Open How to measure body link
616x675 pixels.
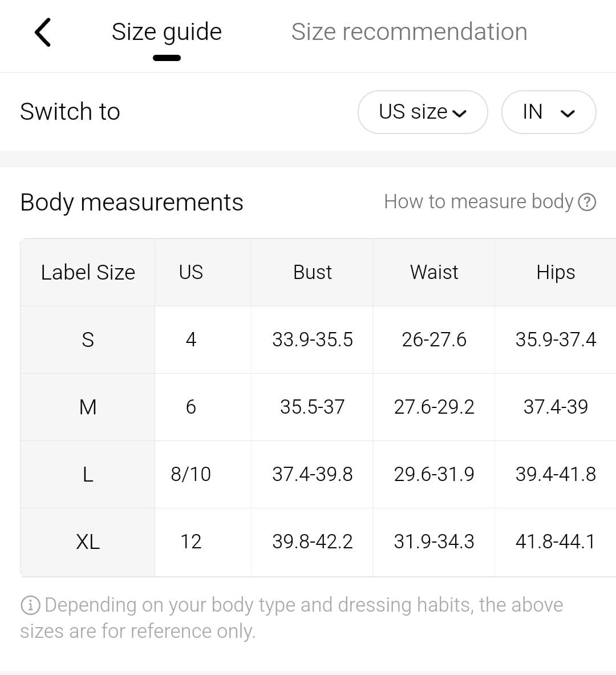coord(478,201)
